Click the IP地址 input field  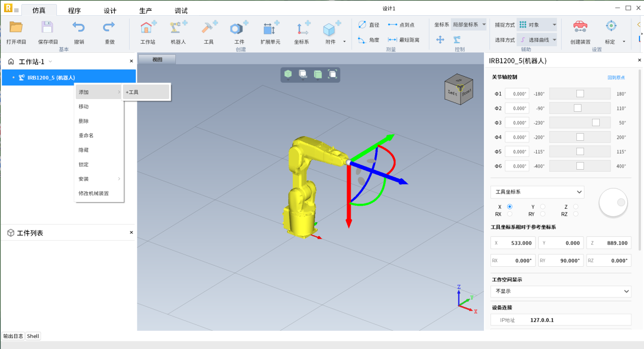click(x=578, y=320)
